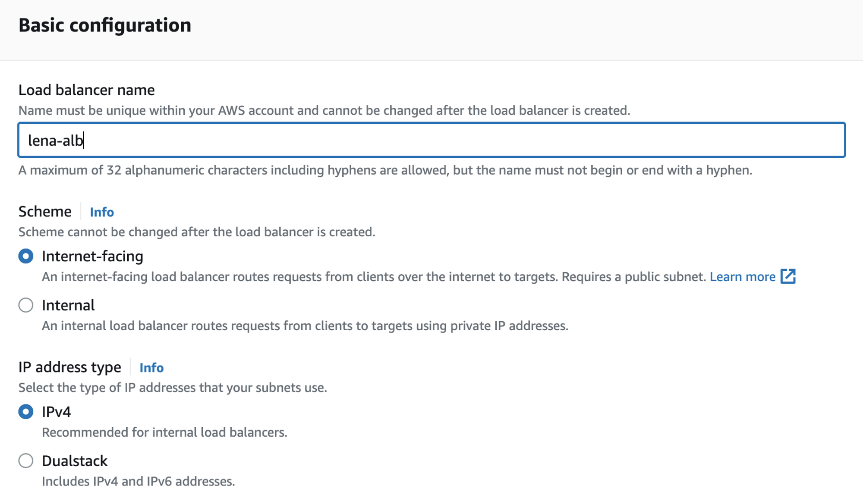Click the Scheme field label
Viewport: 863px width, 504px height.
[45, 212]
